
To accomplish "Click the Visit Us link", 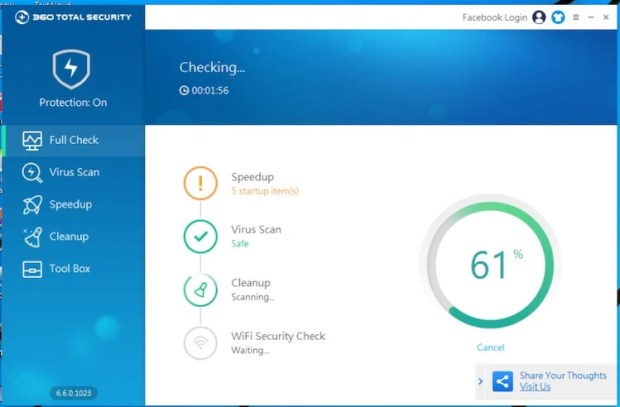I will [x=535, y=386].
